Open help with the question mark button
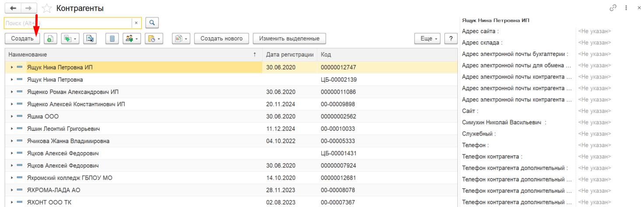Image resolution: width=644 pixels, height=207 pixels. pos(451,39)
